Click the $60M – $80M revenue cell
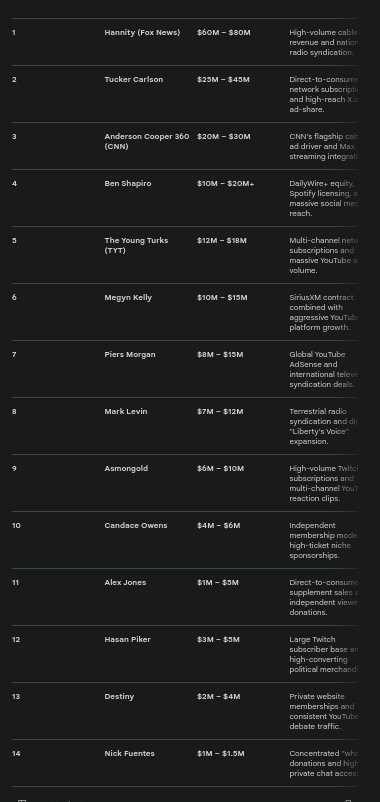 coord(224,33)
